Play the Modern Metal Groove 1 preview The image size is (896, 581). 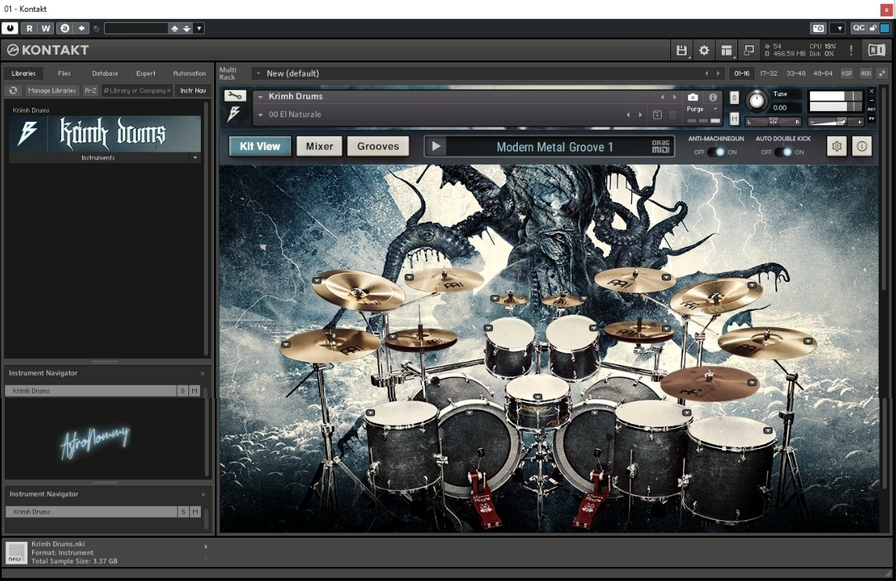[x=435, y=147]
